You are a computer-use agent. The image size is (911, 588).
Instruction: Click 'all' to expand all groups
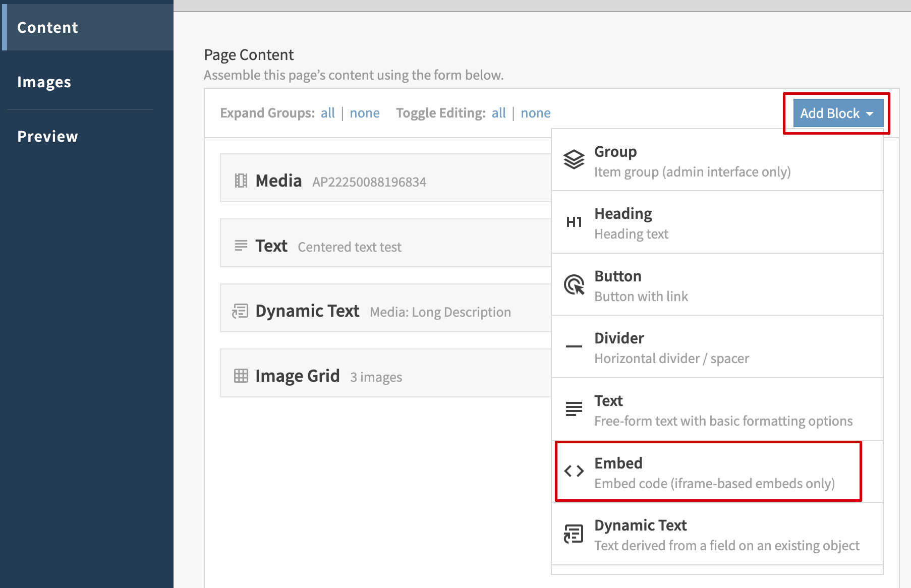coord(327,112)
